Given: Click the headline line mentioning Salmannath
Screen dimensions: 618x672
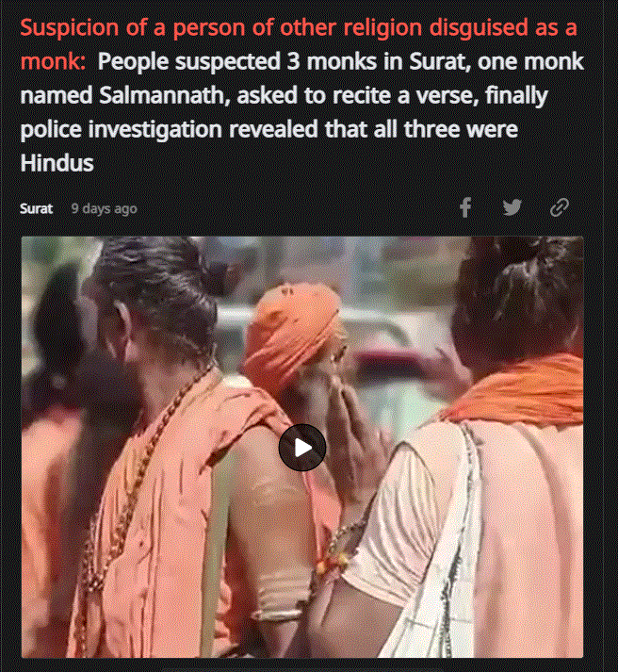Looking at the screenshot, I should [284, 95].
